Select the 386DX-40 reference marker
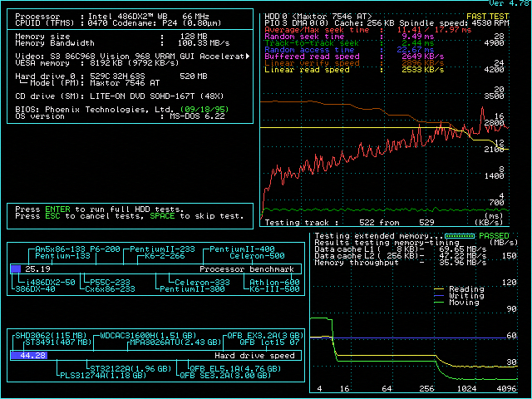The width and height of the screenshot is (532, 399). pyautogui.click(x=35, y=289)
